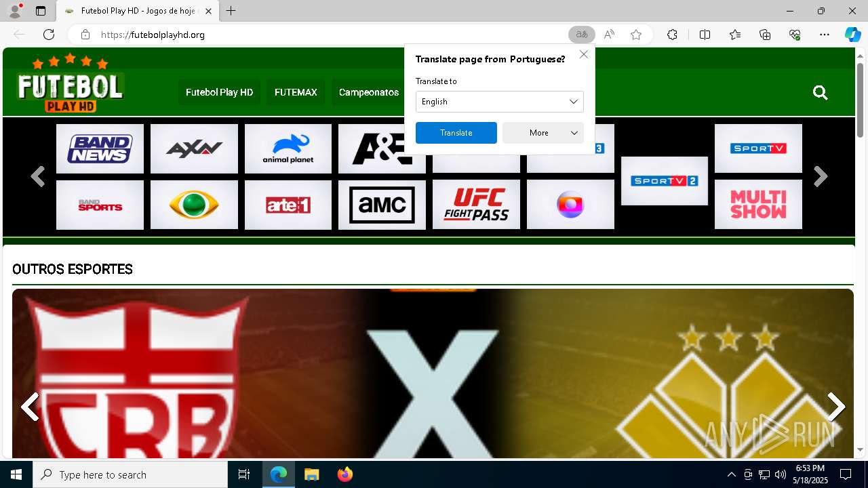Select the Arte 1 channel
Screen dimensions: 868x488
pyautogui.click(x=288, y=205)
